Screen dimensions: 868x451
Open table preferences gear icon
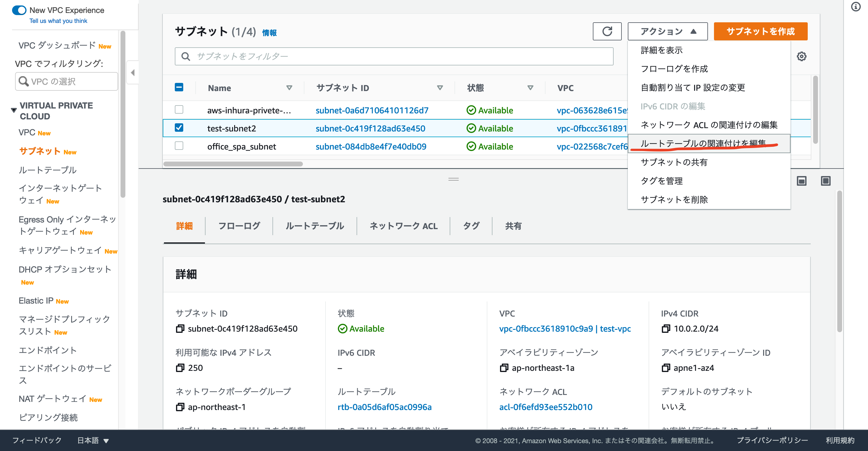point(801,56)
